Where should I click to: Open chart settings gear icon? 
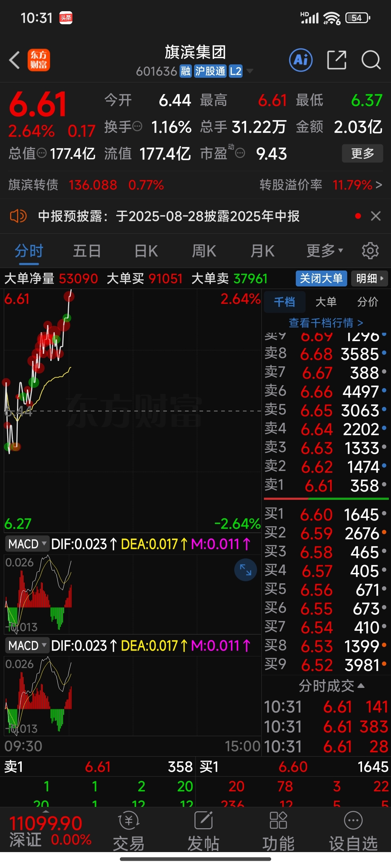tap(370, 251)
